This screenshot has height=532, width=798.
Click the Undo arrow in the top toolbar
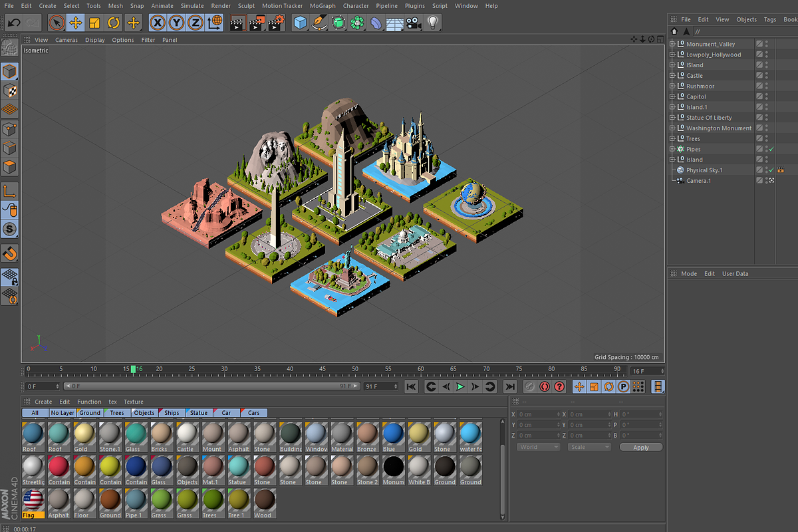click(x=14, y=23)
